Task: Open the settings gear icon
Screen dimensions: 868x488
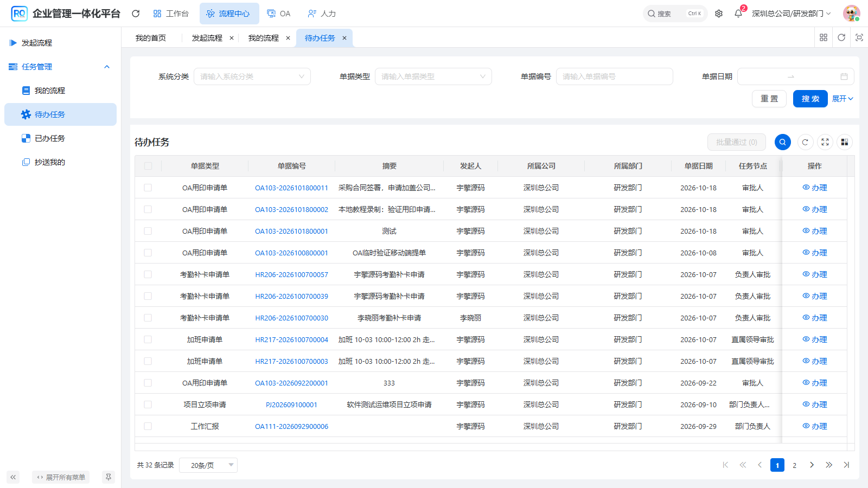Action: pyautogui.click(x=719, y=14)
